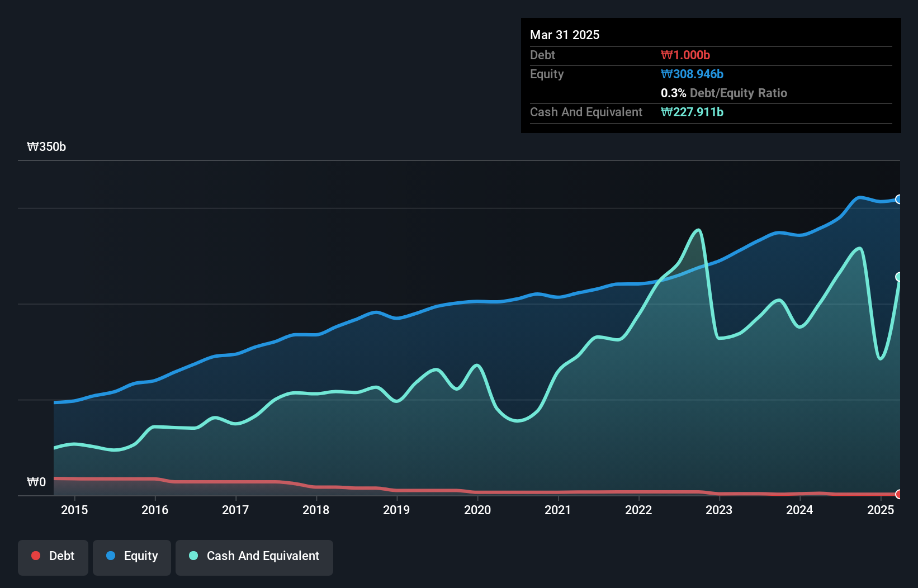Click the 2023 x-axis label
The image size is (918, 588).
[719, 510]
